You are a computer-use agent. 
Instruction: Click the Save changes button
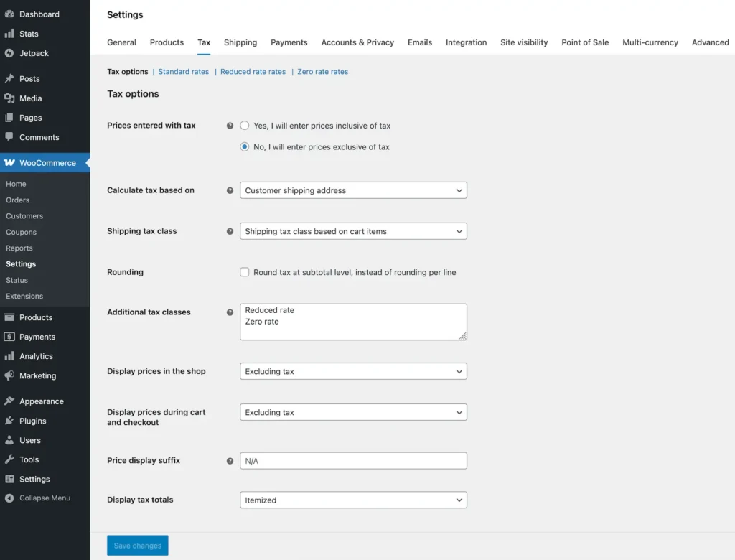(137, 545)
